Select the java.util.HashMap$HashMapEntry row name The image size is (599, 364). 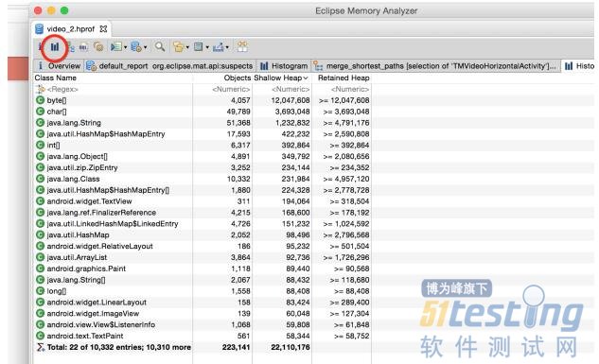click(106, 134)
